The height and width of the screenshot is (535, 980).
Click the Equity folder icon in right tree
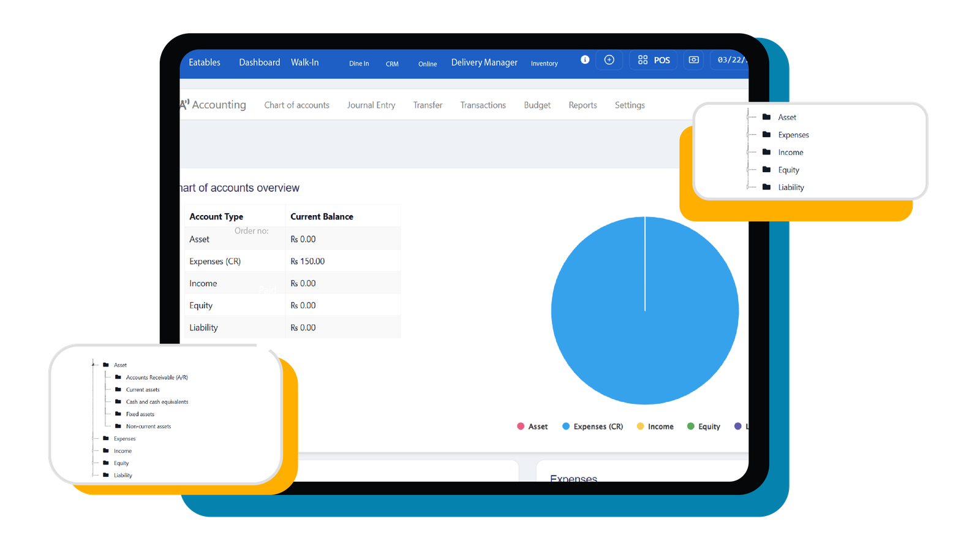coord(766,170)
